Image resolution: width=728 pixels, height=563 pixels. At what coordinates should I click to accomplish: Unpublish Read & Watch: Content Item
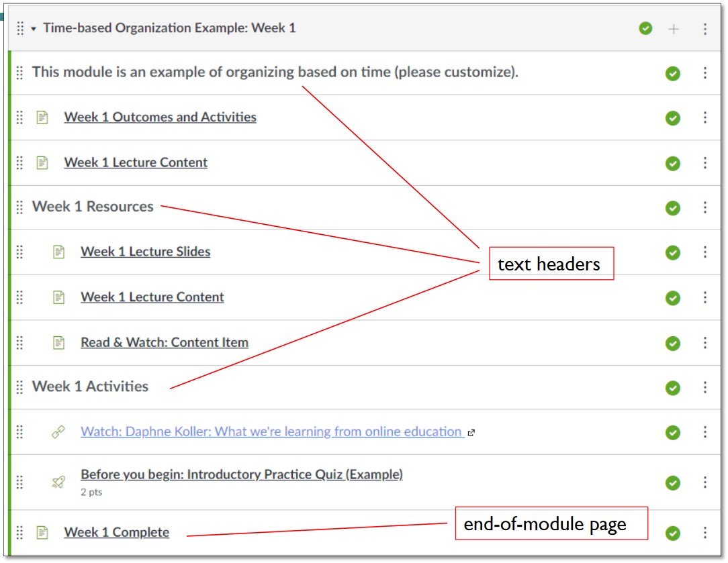[x=673, y=343]
